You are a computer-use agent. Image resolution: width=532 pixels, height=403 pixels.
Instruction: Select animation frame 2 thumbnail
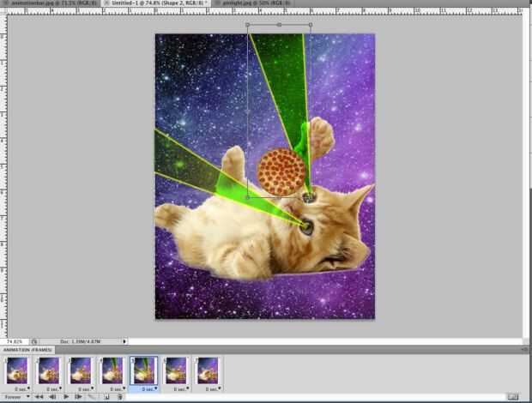click(x=49, y=370)
